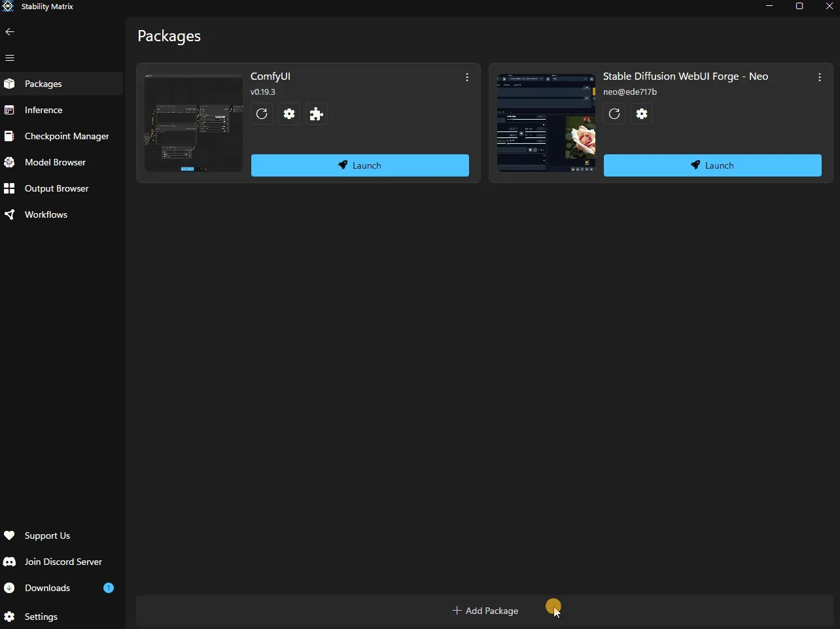
Task: Open Forge Neo launch options gear
Action: [642, 114]
